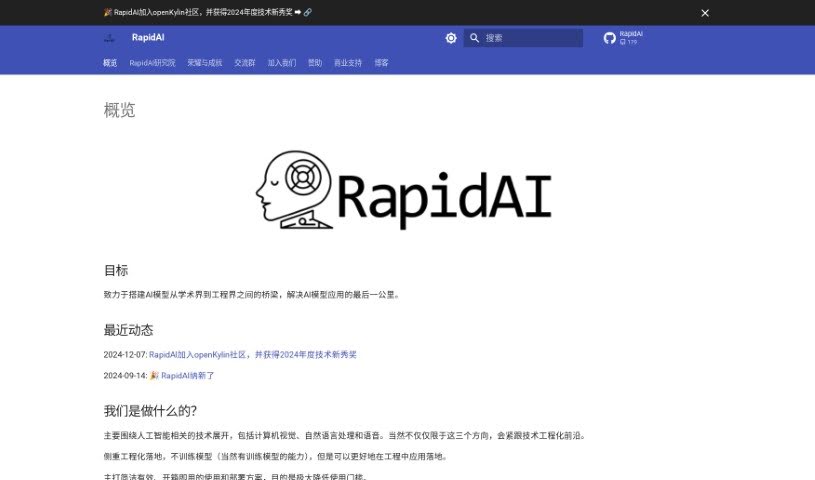Open the 赞助 tab

[315, 63]
